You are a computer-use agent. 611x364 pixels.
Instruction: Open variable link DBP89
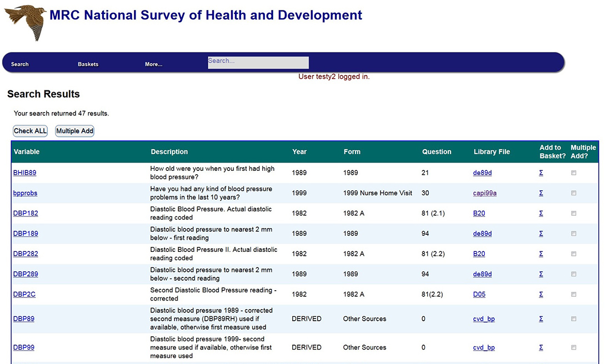click(x=24, y=319)
